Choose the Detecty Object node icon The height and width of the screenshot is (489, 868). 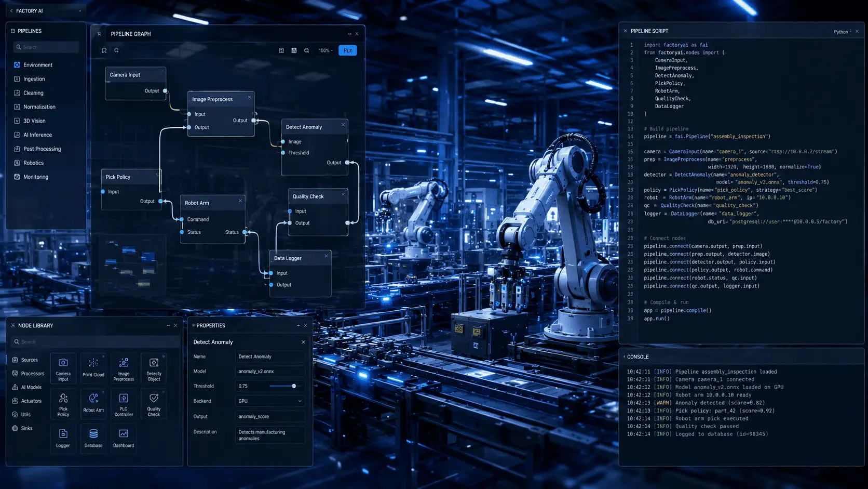coord(154,368)
